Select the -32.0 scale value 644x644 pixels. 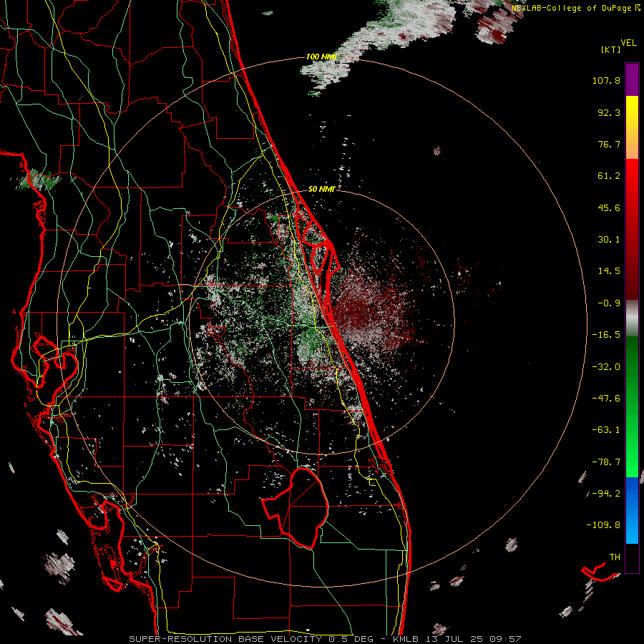click(x=606, y=367)
